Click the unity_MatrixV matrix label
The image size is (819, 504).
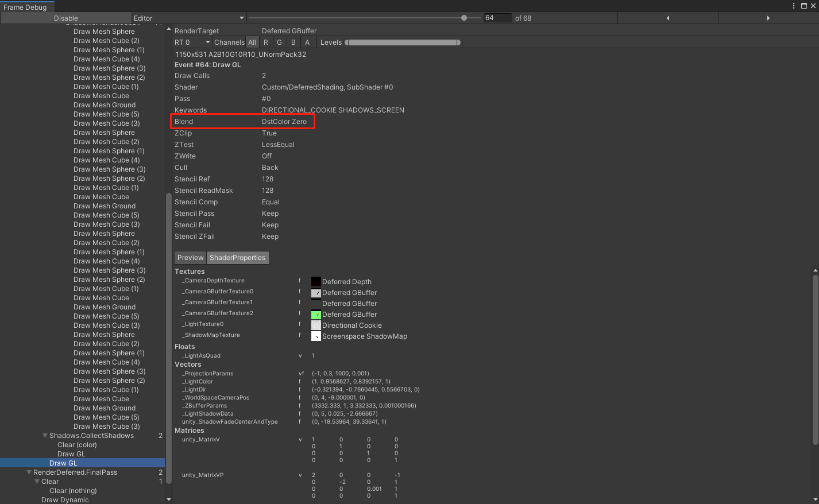tap(201, 440)
